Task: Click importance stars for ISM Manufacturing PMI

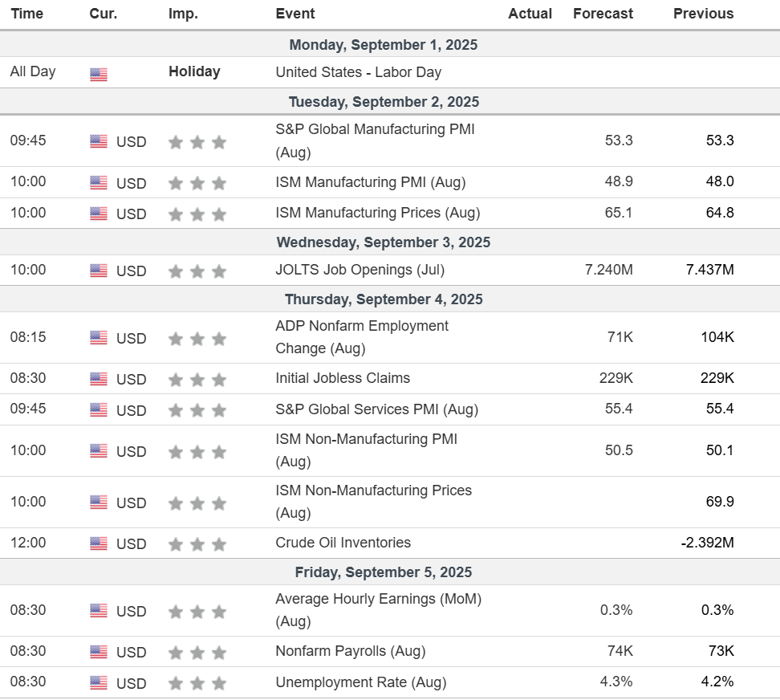Action: (197, 183)
